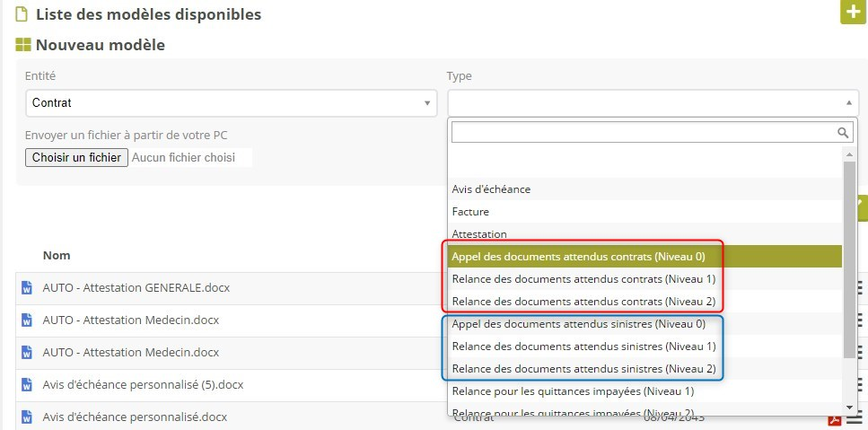Screen dimensions: 868x430
Task: Open the AUTO - Attestation Medecin.docx file link
Action: [x=131, y=320]
